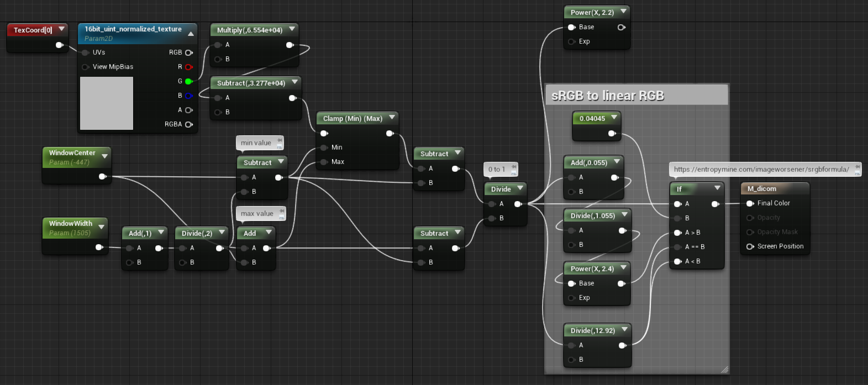Expand the Power(X, 2.2) node arrow
This screenshot has width=868, height=385.
click(623, 11)
